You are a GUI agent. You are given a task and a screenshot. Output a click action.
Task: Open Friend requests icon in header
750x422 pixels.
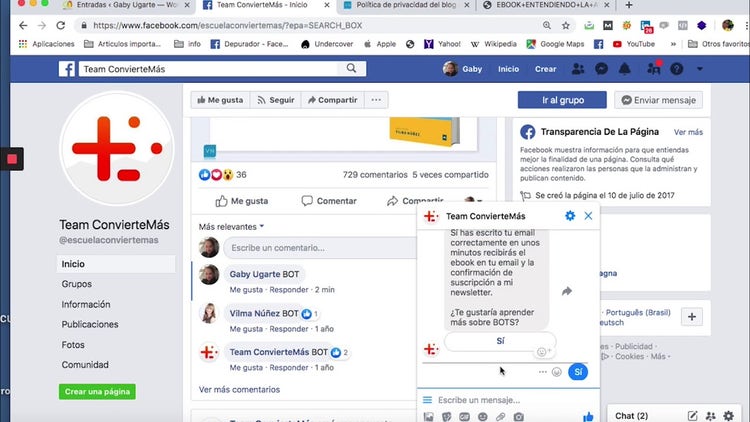(x=578, y=69)
